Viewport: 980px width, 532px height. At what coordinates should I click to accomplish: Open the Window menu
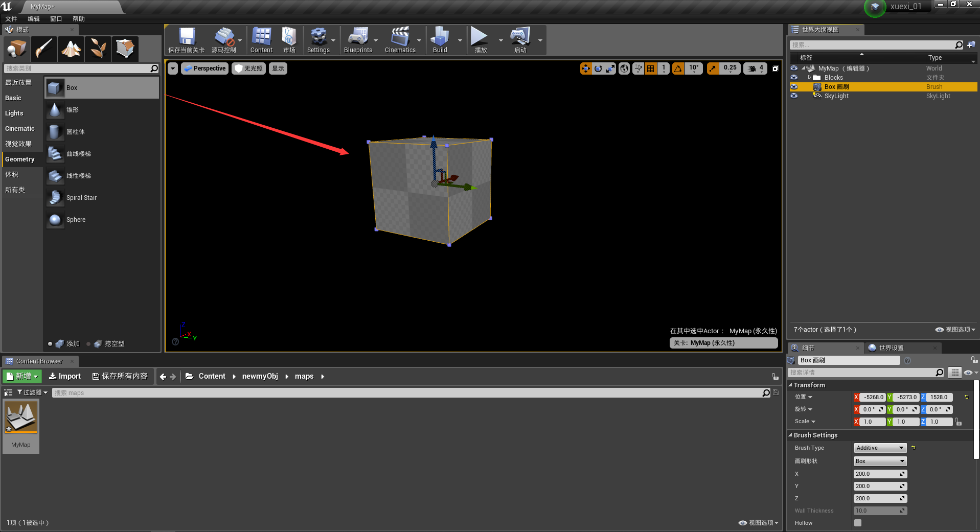[x=56, y=19]
